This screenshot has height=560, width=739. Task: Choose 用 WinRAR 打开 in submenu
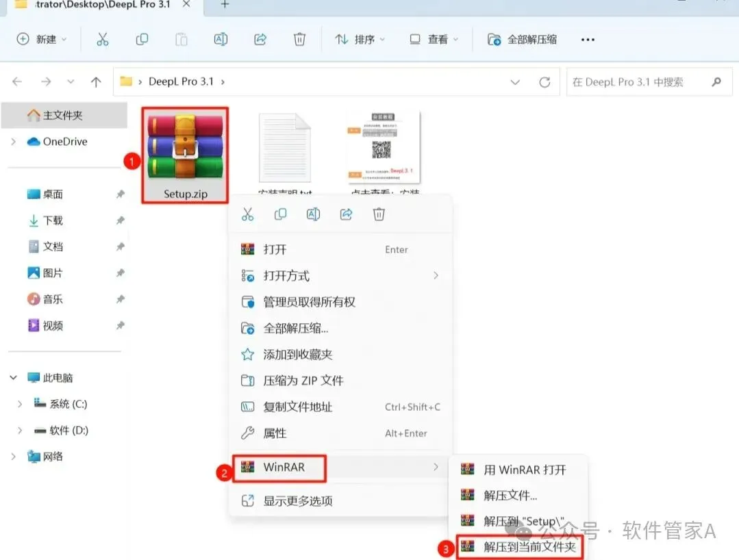pos(518,470)
